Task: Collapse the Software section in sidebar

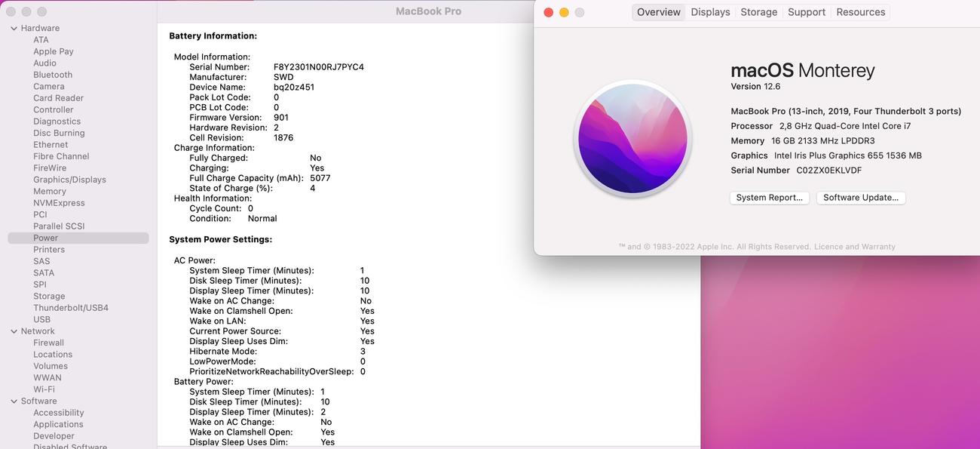Action: [x=14, y=401]
